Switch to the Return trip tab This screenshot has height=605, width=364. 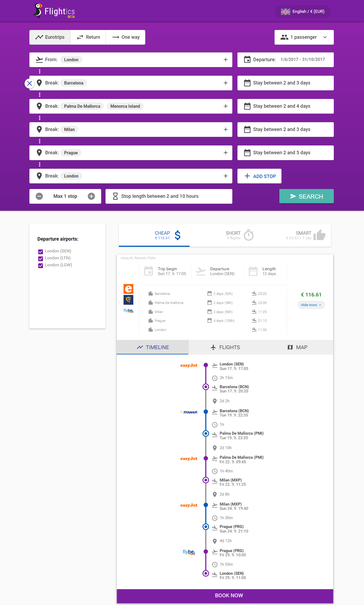pos(88,37)
